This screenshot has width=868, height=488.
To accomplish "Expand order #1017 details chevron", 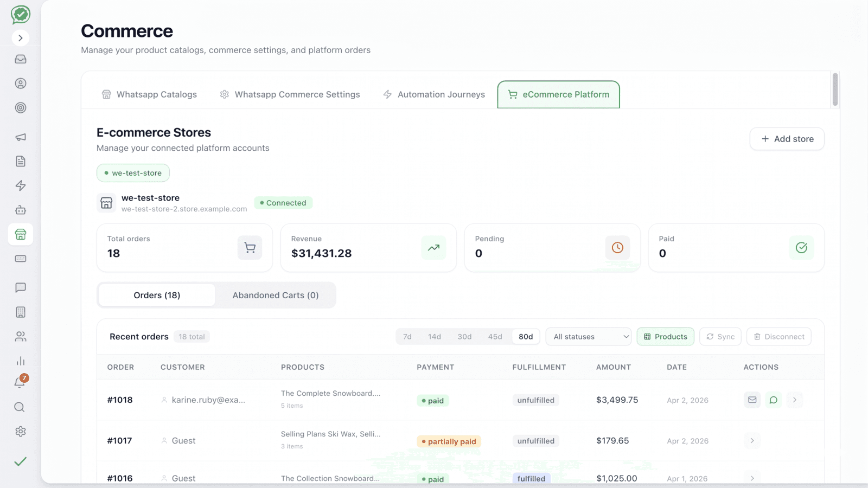I will point(752,441).
